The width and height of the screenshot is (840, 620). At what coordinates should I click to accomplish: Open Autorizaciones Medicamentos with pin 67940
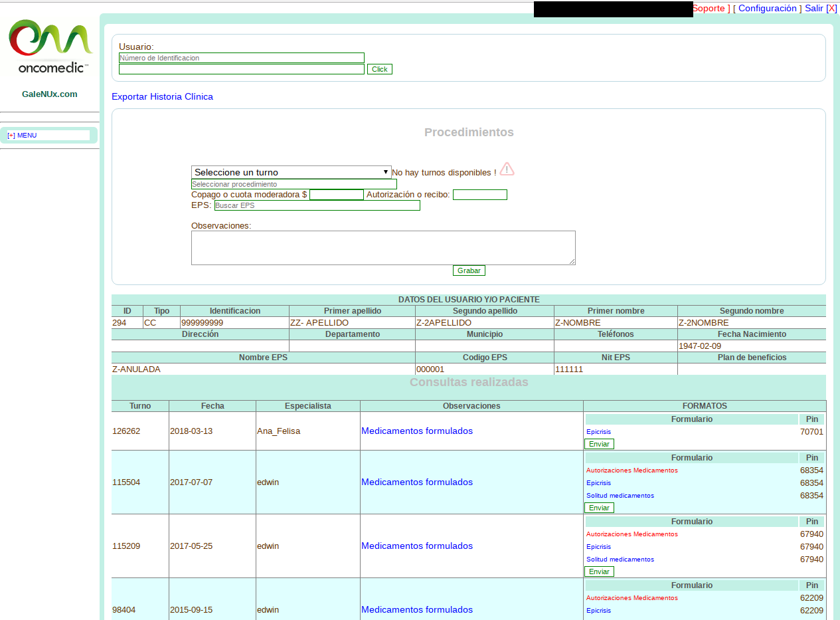pos(631,534)
